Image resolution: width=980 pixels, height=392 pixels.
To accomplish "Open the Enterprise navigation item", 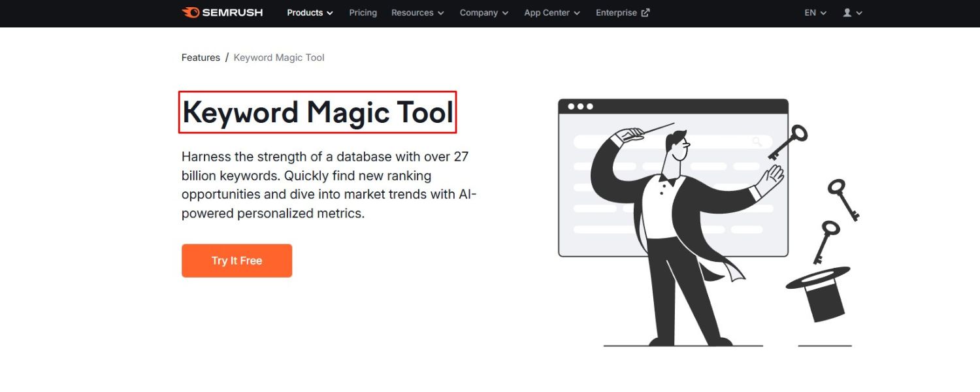I will [x=617, y=12].
